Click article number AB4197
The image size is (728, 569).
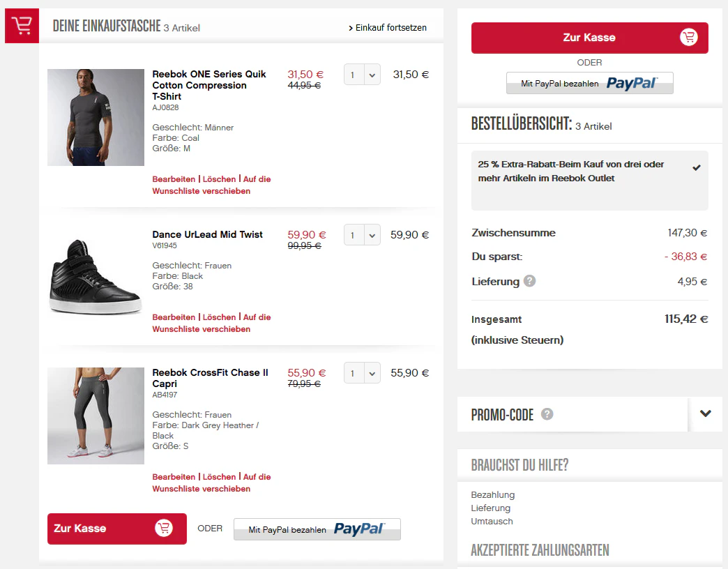tap(165, 395)
